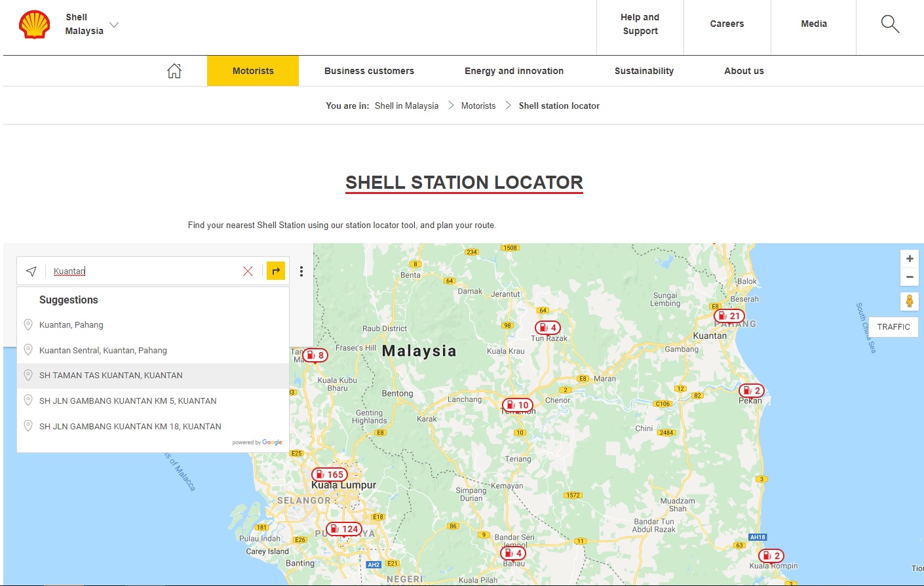Expand the Shell Malaysia country selector
Viewport: 924px width, 586px height.
pos(113,25)
